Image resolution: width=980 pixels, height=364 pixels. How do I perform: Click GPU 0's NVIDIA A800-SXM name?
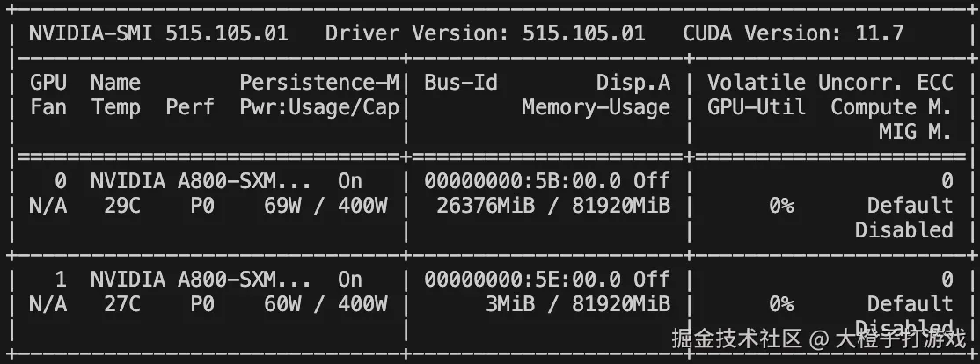(200, 181)
